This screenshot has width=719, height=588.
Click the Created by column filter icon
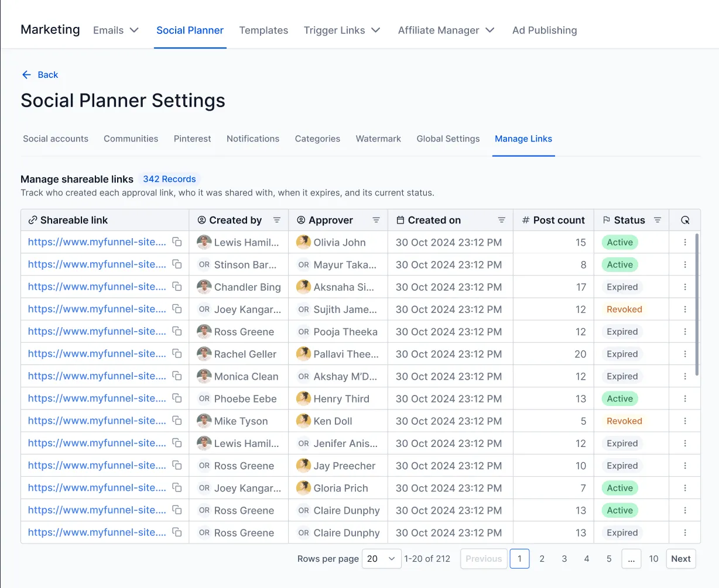point(277,221)
